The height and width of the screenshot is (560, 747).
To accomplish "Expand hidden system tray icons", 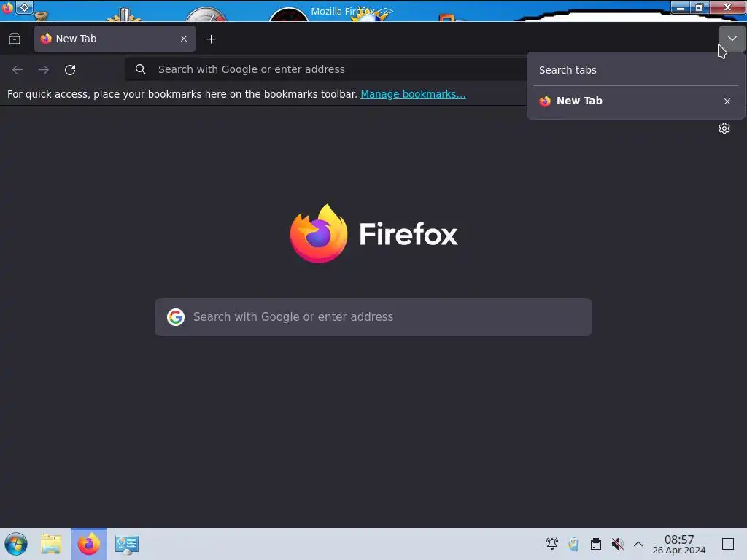I will pos(638,544).
